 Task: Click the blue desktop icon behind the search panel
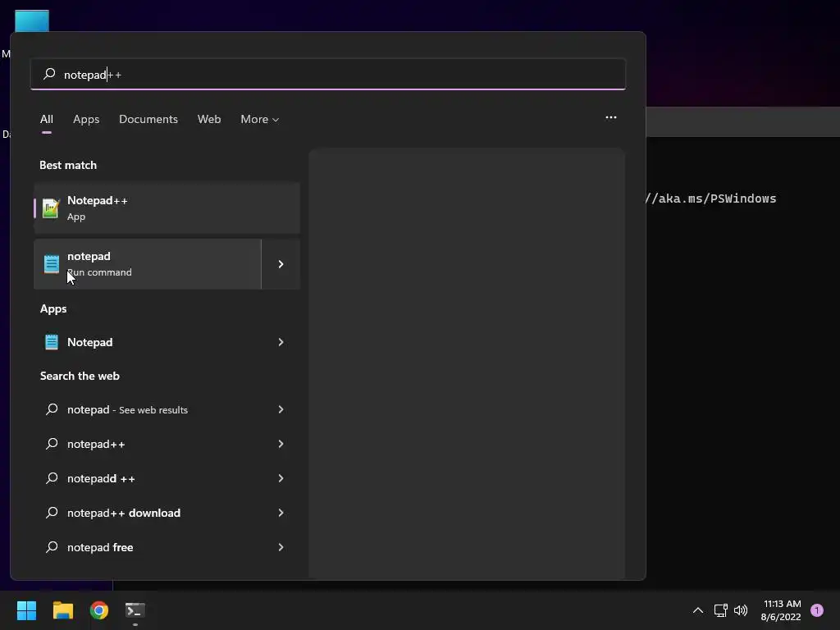pyautogui.click(x=32, y=21)
